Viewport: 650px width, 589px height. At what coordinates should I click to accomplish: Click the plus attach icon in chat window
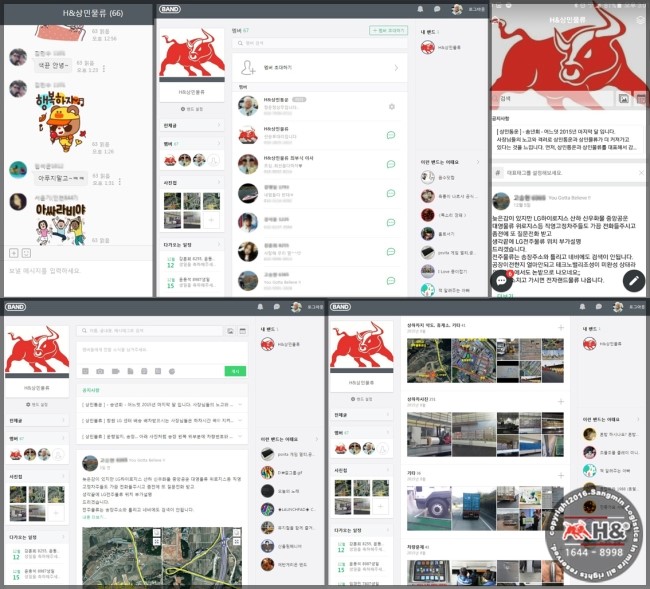click(14, 253)
